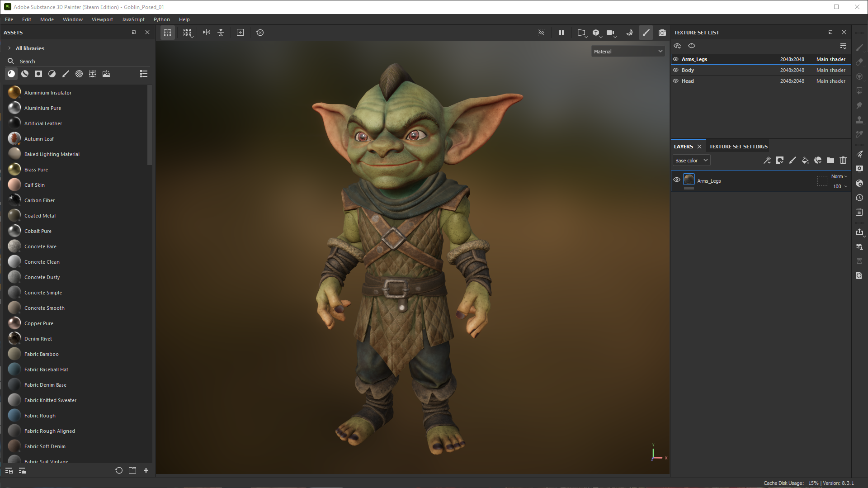
Task: Add a folder in the Layers panel
Action: click(830, 160)
